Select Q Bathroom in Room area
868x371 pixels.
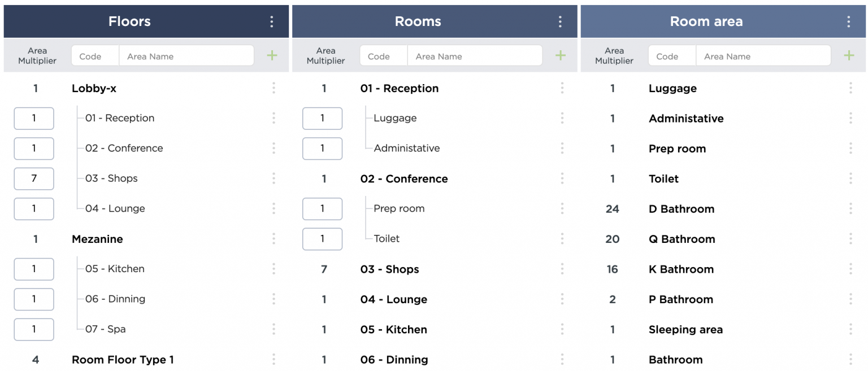click(x=682, y=239)
